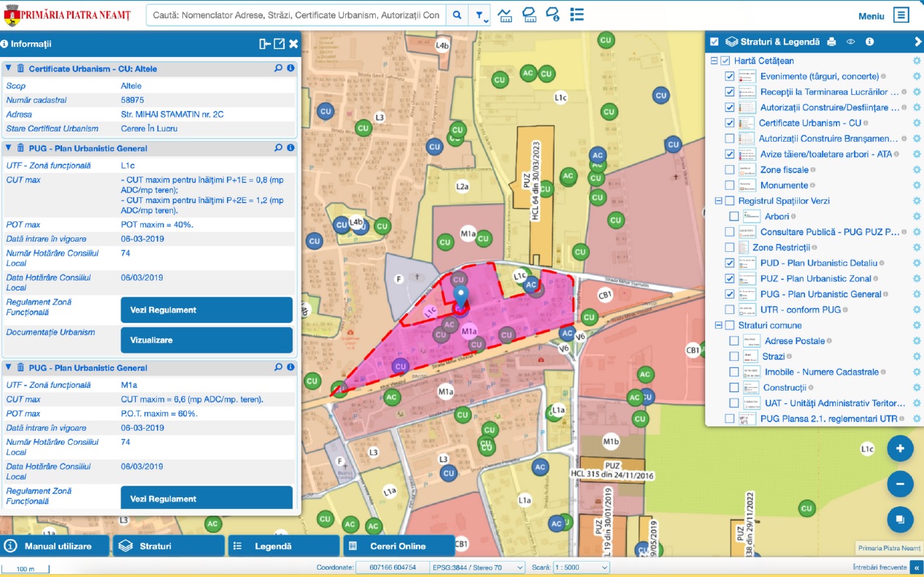Click into the address search field
924x577 pixels.
(296, 15)
